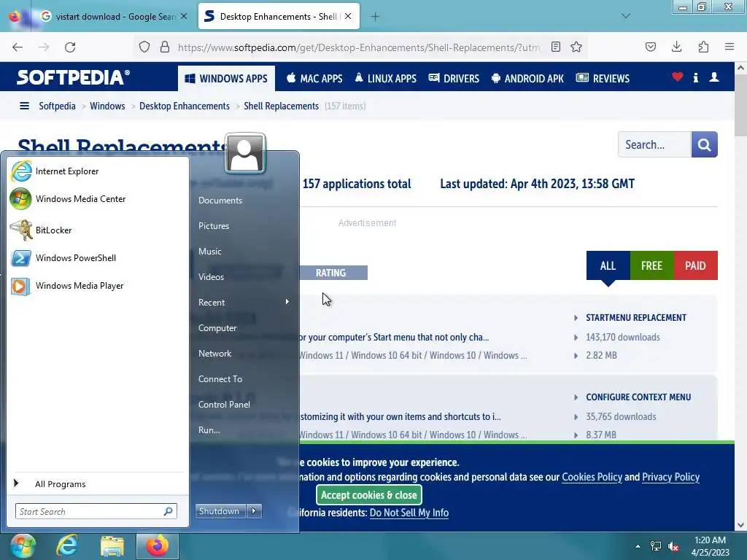Open File Explorer on the taskbar
Image resolution: width=747 pixels, height=560 pixels.
(x=112, y=546)
